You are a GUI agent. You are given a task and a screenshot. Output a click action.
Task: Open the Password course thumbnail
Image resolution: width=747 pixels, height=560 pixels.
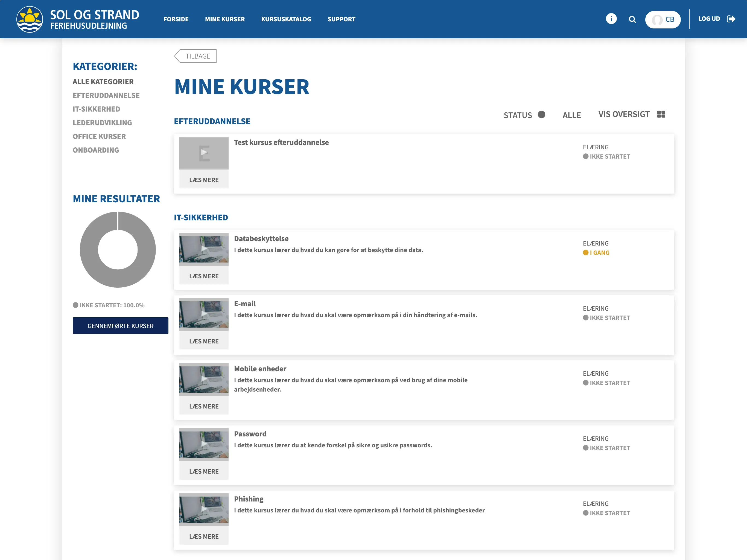204,445
